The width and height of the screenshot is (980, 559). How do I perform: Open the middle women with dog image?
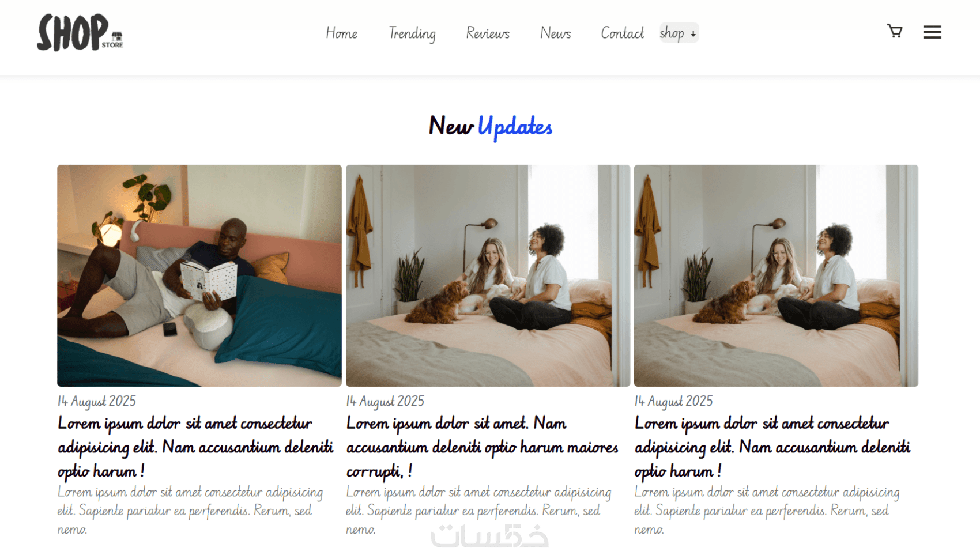[488, 275]
